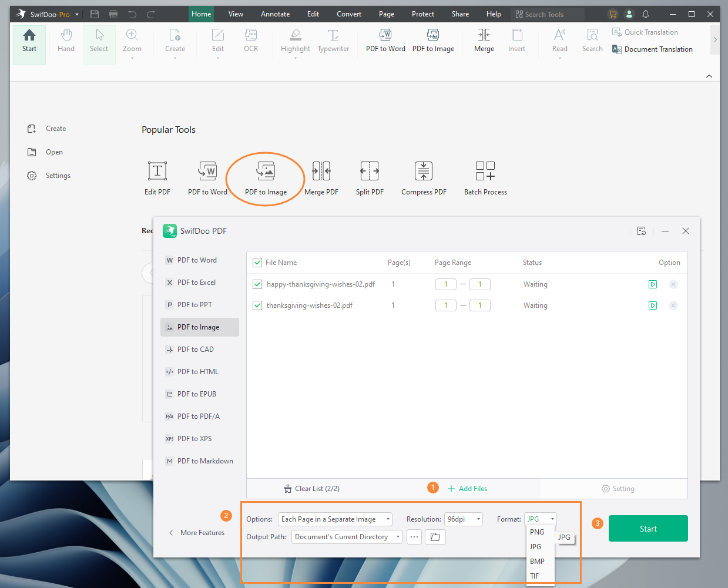728x588 pixels.
Task: Select PDF to Markdown in sidebar
Action: click(200, 461)
